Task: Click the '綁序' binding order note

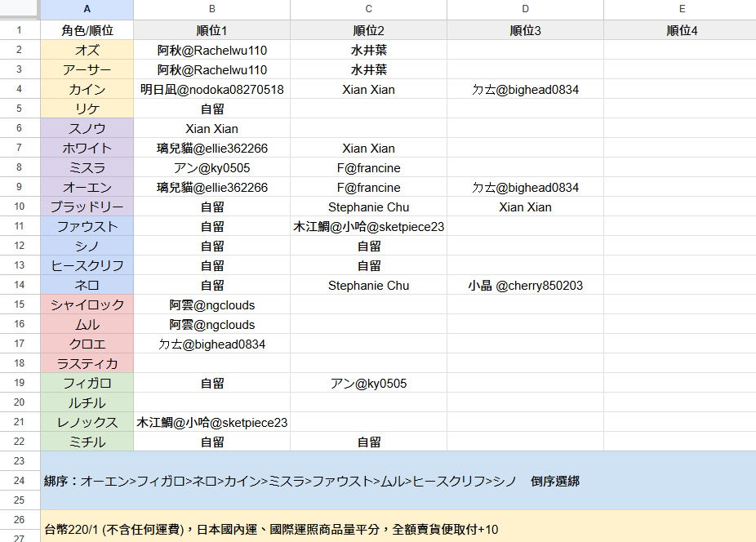Action: (398, 481)
